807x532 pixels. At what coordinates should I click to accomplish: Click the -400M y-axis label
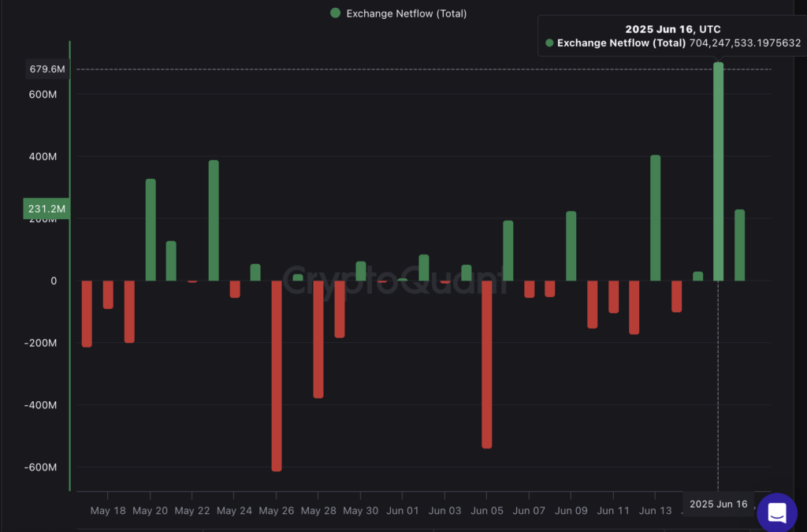(40, 405)
